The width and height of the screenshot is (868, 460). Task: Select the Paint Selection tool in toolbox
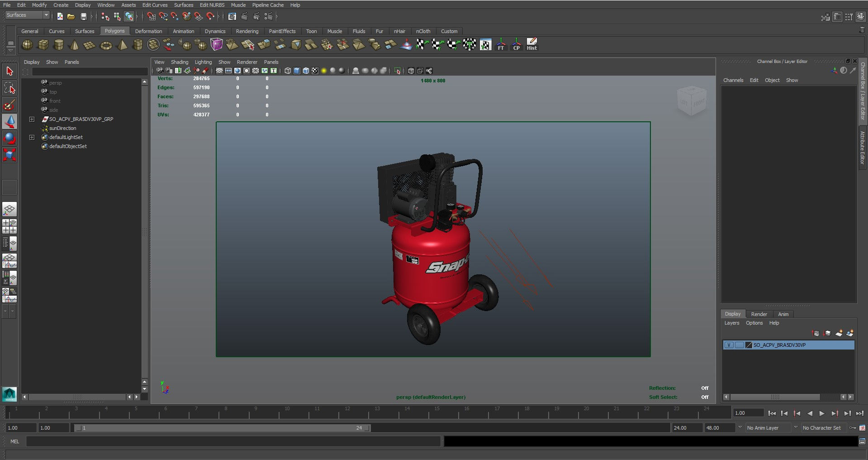click(x=9, y=105)
